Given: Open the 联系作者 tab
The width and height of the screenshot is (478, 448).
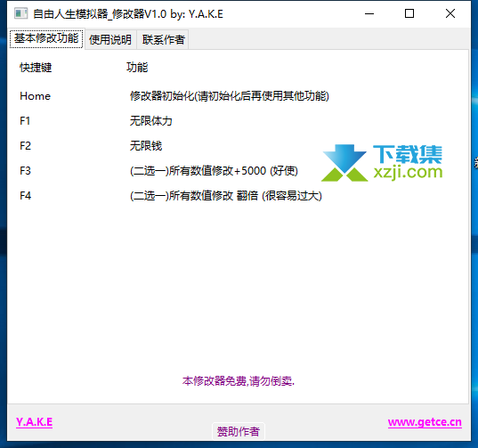Looking at the screenshot, I should pos(163,39).
